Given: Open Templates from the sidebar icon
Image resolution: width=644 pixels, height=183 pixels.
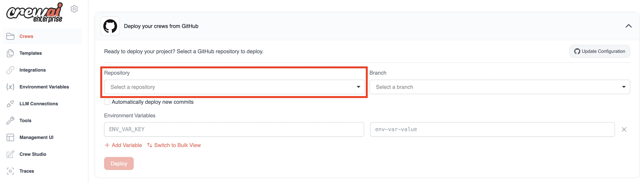Looking at the screenshot, I should (x=10, y=53).
